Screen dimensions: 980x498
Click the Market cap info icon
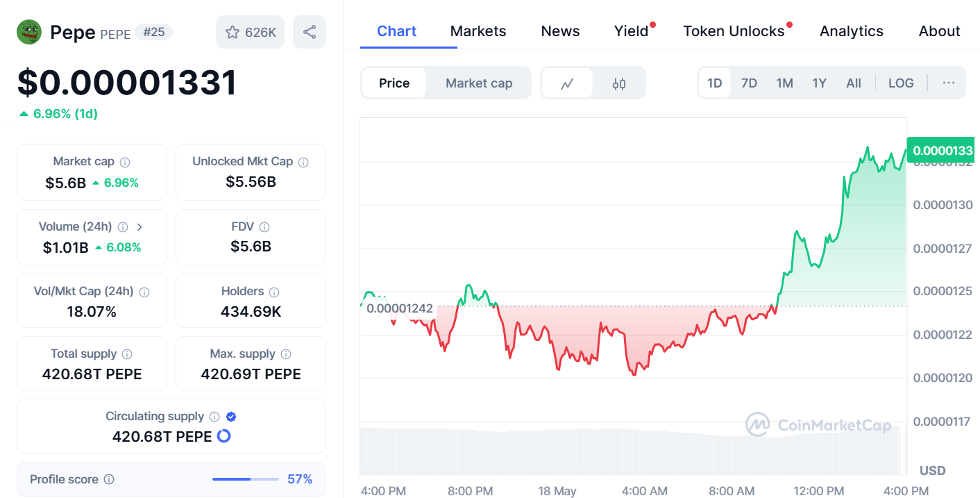pyautogui.click(x=125, y=162)
